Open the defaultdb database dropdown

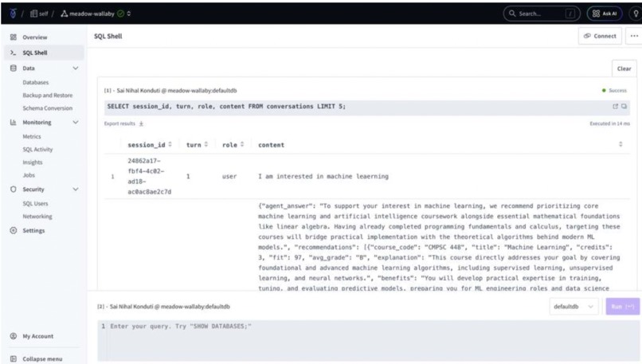573,307
